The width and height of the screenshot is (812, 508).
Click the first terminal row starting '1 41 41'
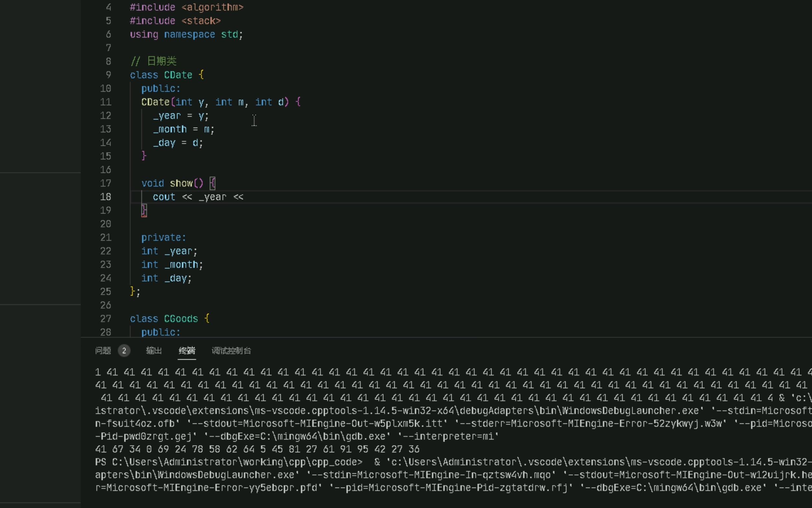pyautogui.click(x=453, y=372)
